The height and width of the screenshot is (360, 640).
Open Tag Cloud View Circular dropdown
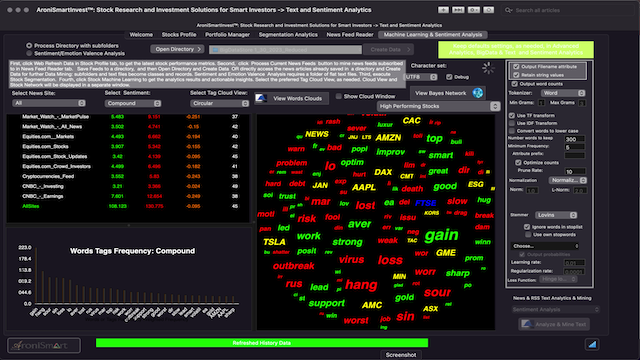(219, 104)
